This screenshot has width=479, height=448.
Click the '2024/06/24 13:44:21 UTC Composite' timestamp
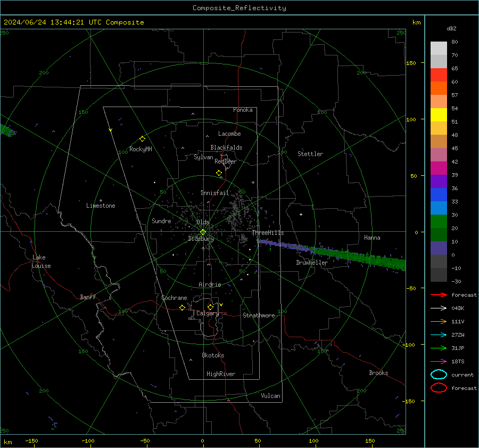point(73,22)
